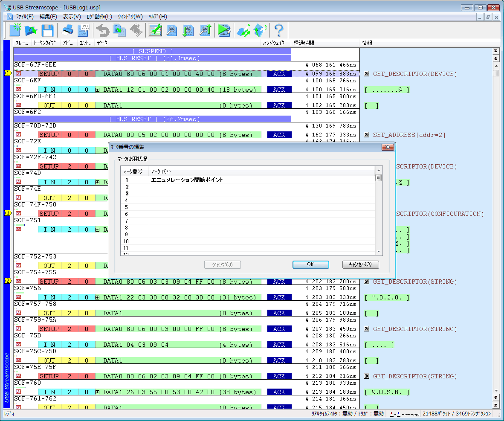Open a log file with the folder icon
Image resolution: width=504 pixels, height=421 pixels.
pos(31,30)
